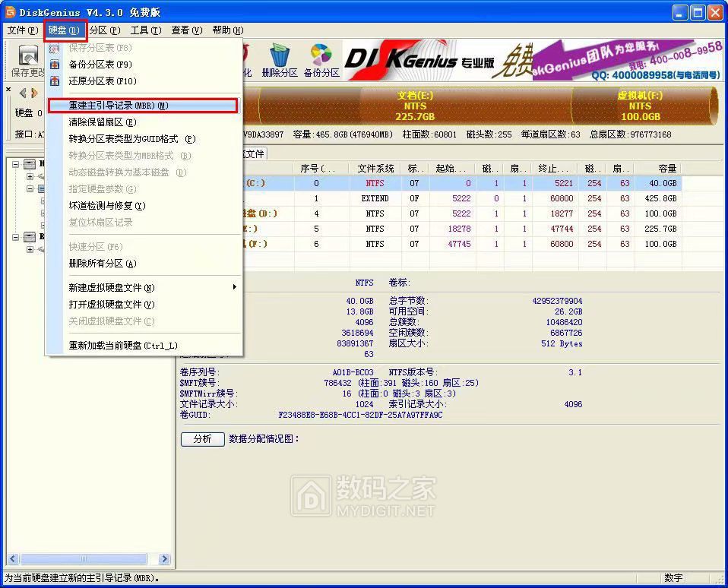This screenshot has height=588, width=728.
Task: Click the restore partition table (F10) menu icon
Action: tap(55, 81)
